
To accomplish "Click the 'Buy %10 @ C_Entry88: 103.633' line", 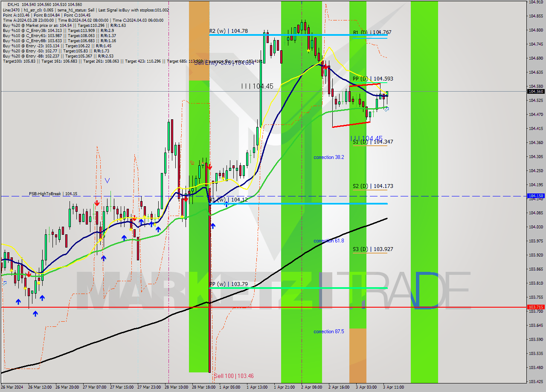I will (x=60, y=40).
